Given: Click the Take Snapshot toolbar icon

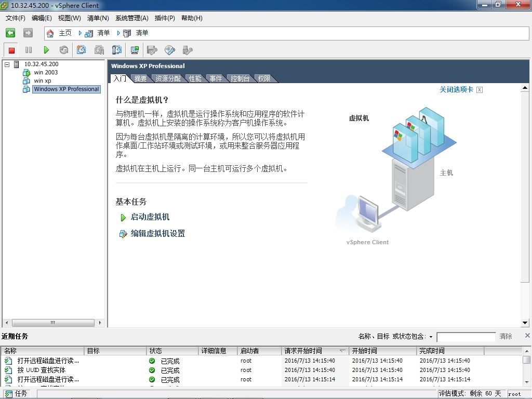Looking at the screenshot, I should coord(81,50).
